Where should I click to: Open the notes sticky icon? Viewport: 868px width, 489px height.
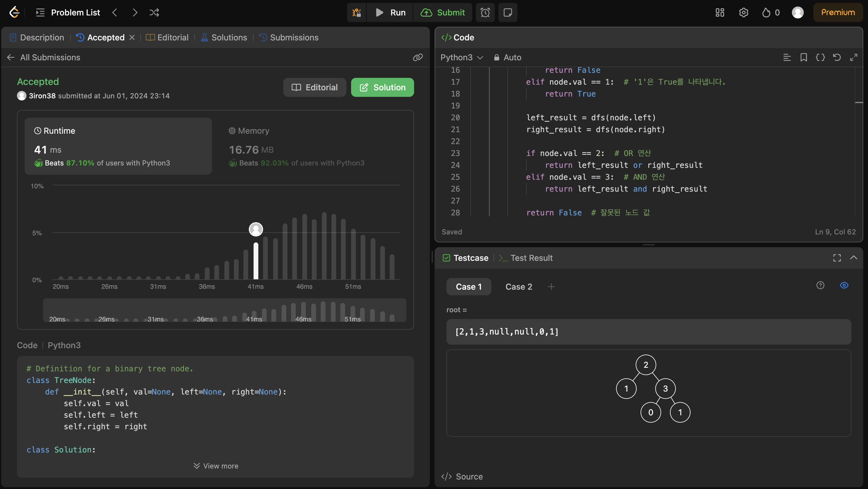507,12
